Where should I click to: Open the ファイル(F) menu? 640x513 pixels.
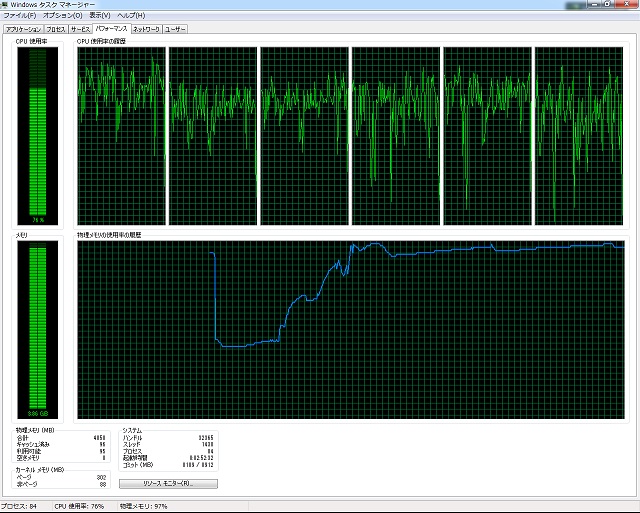pos(20,16)
